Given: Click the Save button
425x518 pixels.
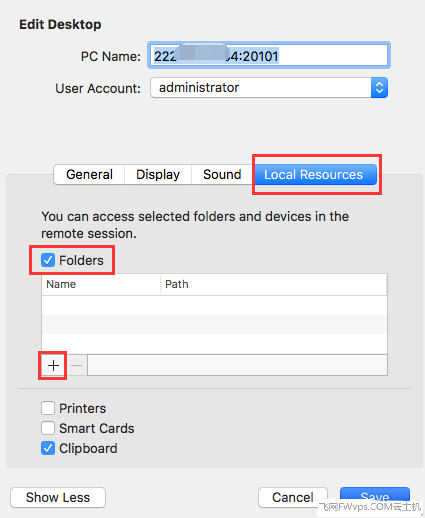Looking at the screenshot, I should [x=375, y=497].
